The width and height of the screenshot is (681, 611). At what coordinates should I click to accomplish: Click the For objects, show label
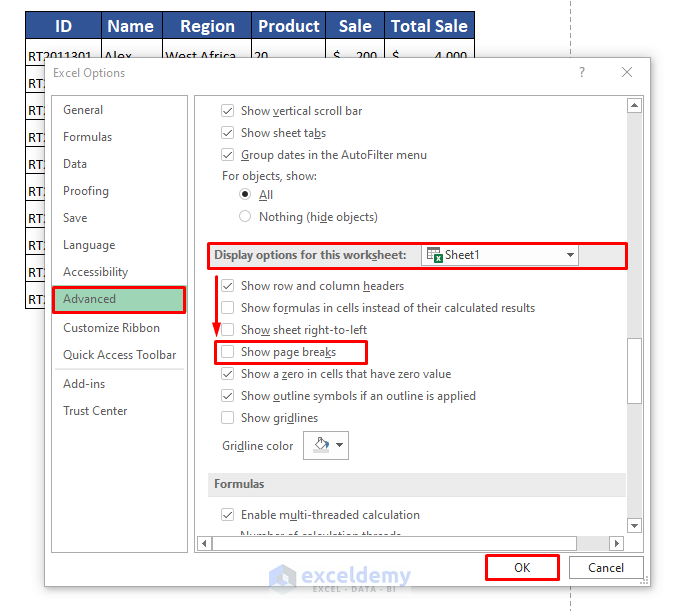(x=269, y=176)
